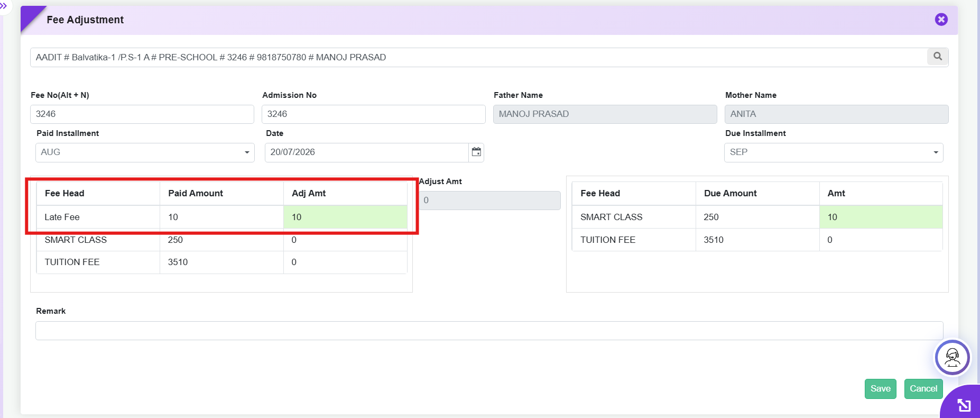Click due amount 250 cell
The image size is (980, 418).
[757, 217]
